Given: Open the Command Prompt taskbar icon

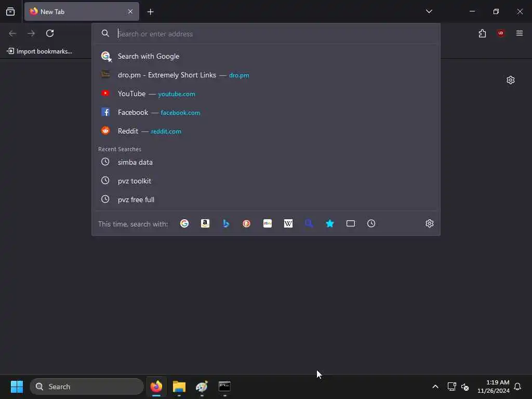Looking at the screenshot, I should (x=224, y=387).
